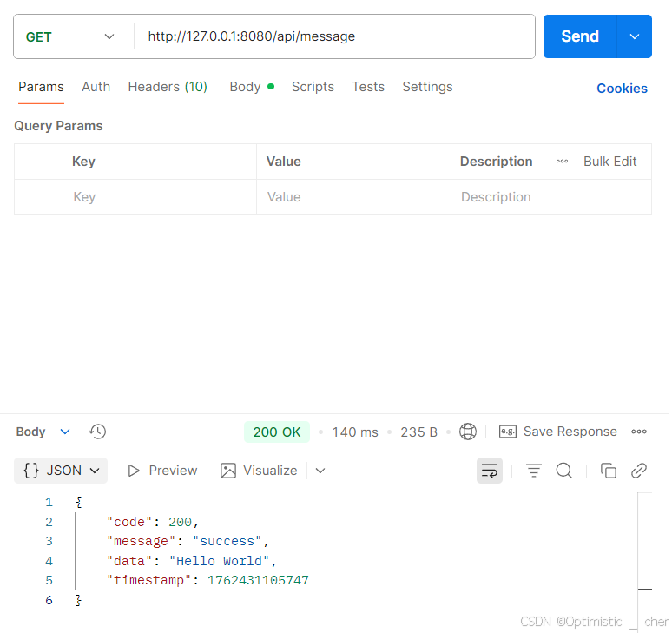Open the JSON format dropdown
Viewport: 672px width, 633px height.
point(61,471)
